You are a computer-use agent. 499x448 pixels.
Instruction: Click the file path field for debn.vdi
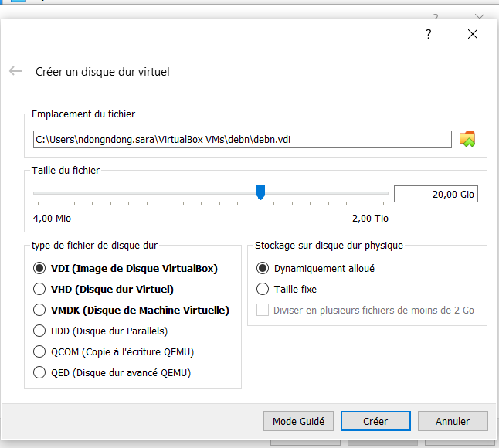click(243, 139)
